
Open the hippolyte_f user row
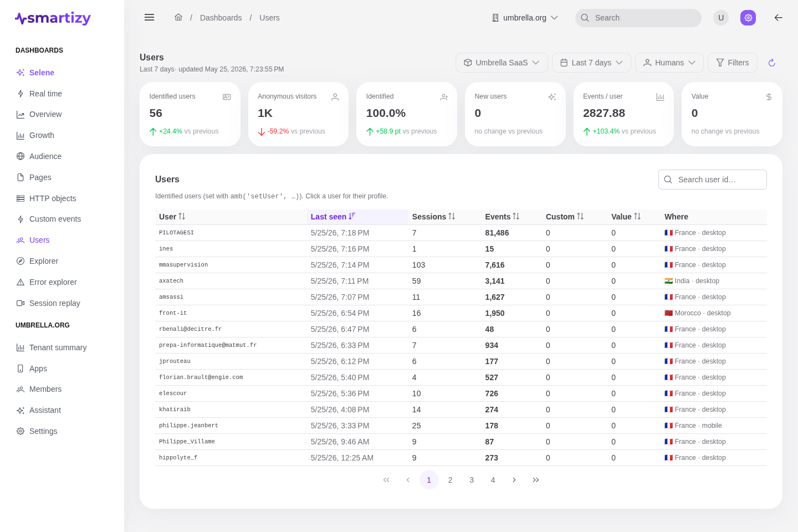[461, 458]
